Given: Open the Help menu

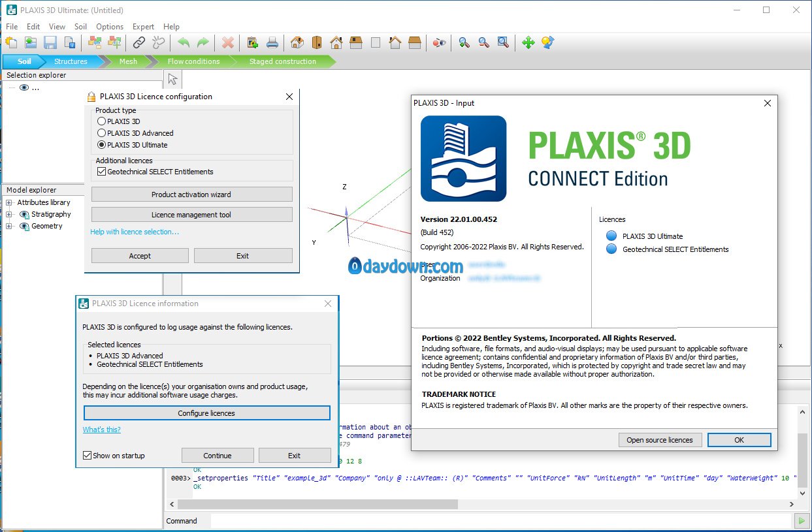Looking at the screenshot, I should pyautogui.click(x=171, y=27).
